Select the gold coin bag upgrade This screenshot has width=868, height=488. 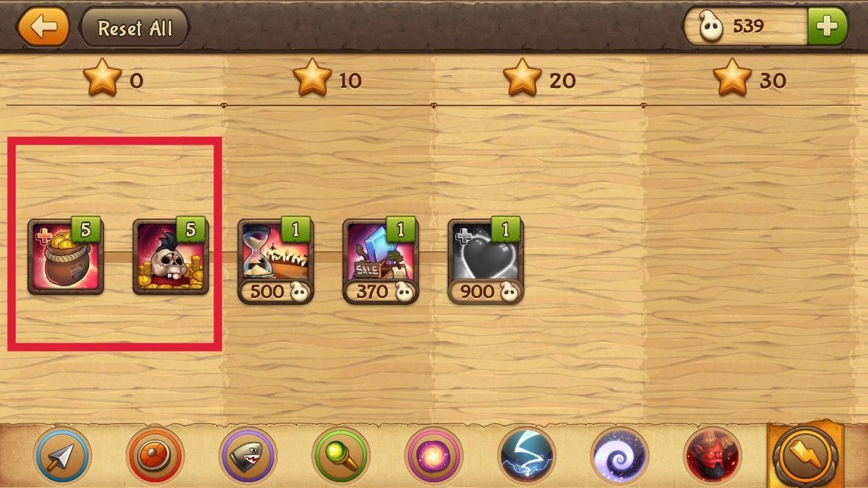pos(65,255)
